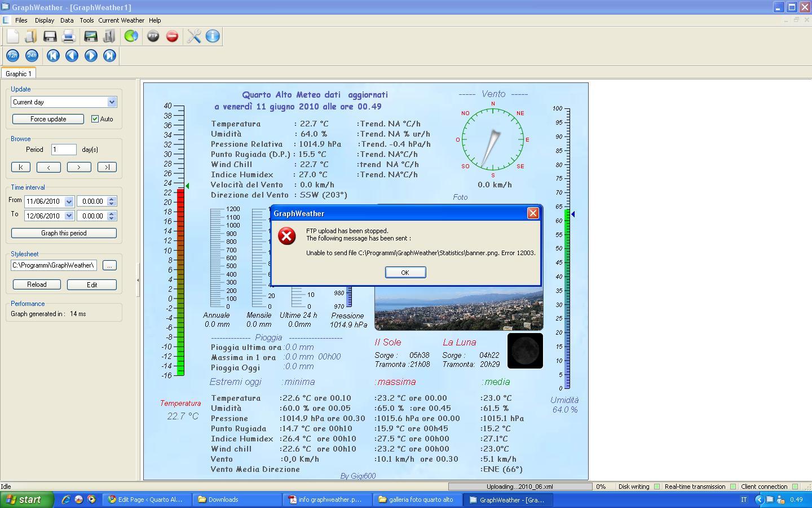Click the red stop icon in toolbar

[172, 36]
